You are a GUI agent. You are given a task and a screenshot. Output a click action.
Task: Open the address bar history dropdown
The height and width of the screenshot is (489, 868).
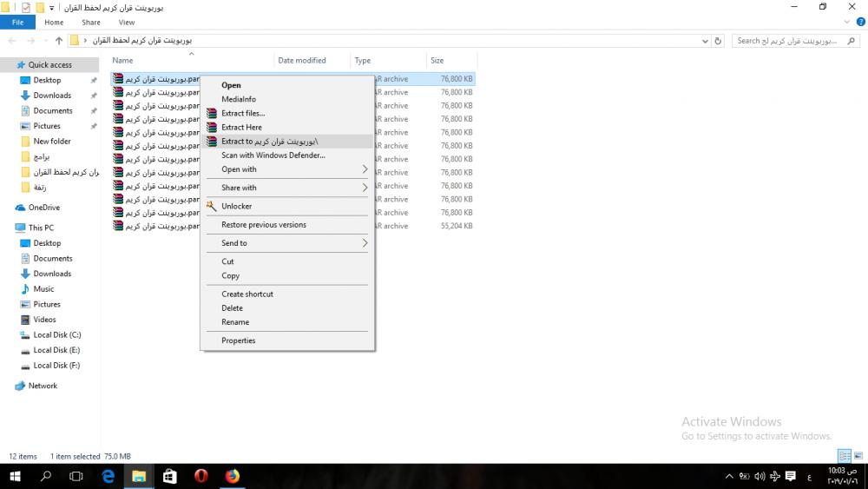tap(704, 41)
